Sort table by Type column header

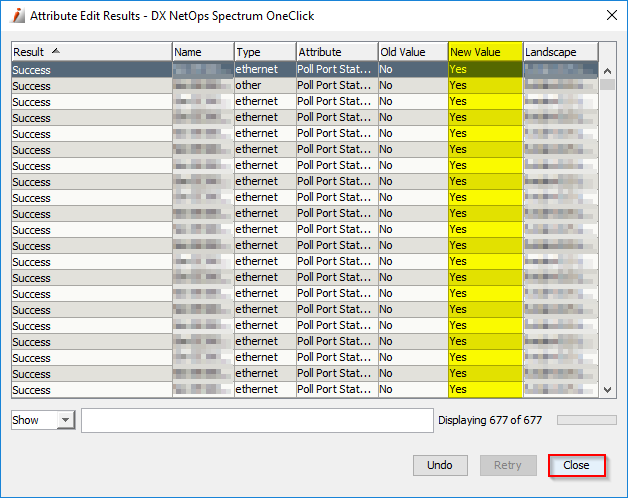[265, 52]
